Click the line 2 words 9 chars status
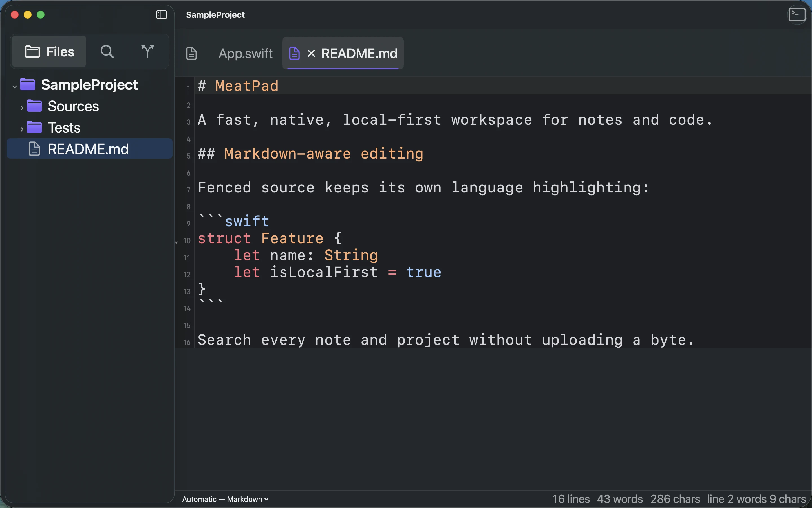 (x=757, y=499)
